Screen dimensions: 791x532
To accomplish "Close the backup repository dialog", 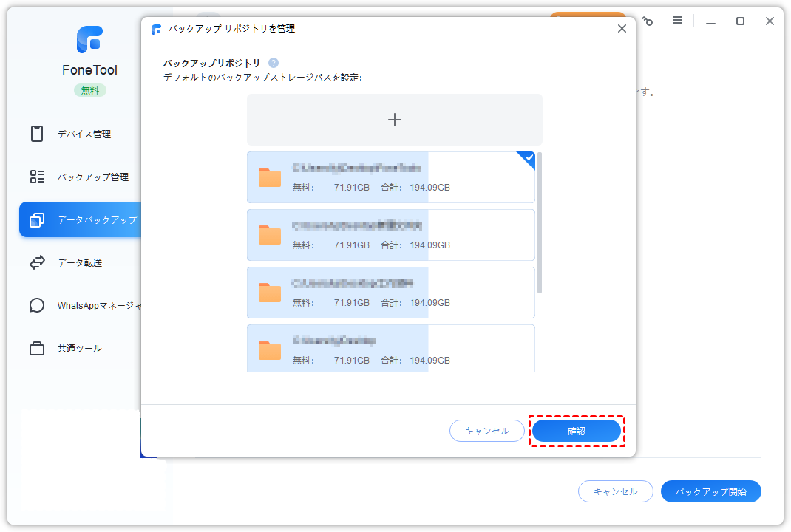I will tap(622, 29).
